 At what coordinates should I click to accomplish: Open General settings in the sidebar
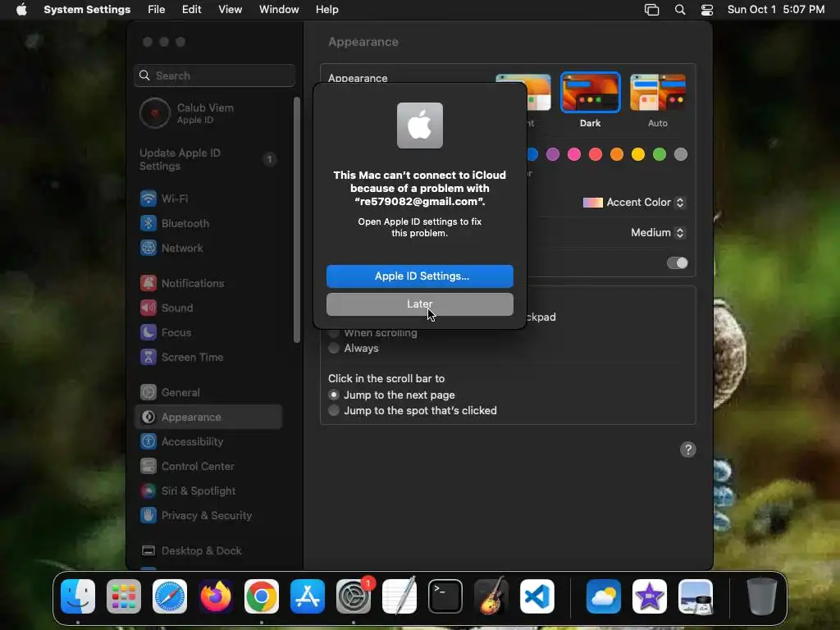click(x=208, y=393)
